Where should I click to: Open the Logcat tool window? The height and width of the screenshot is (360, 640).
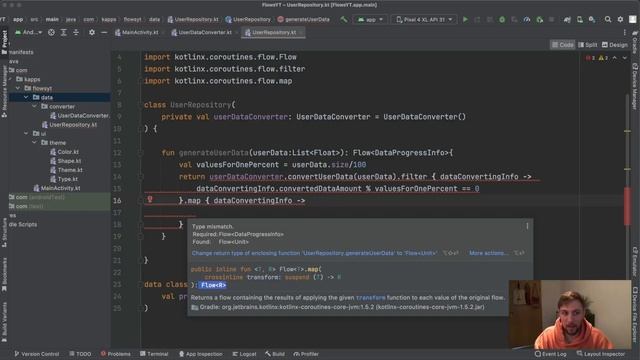tap(244, 354)
